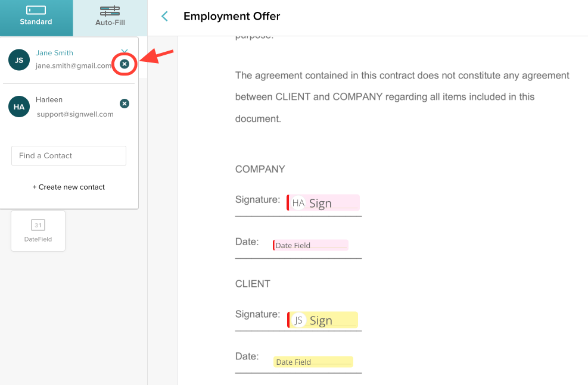Remove Harleen contact with X icon
This screenshot has height=385, width=588.
tap(125, 104)
